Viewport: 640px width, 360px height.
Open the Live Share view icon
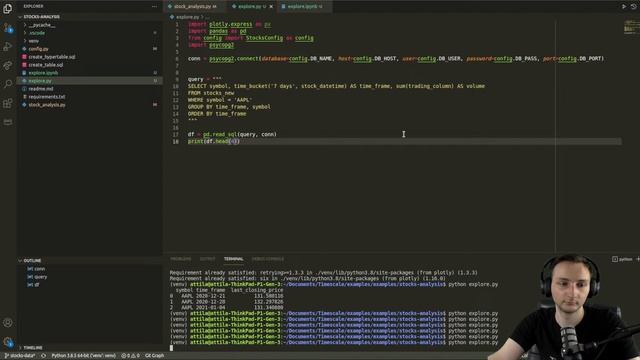7,65
